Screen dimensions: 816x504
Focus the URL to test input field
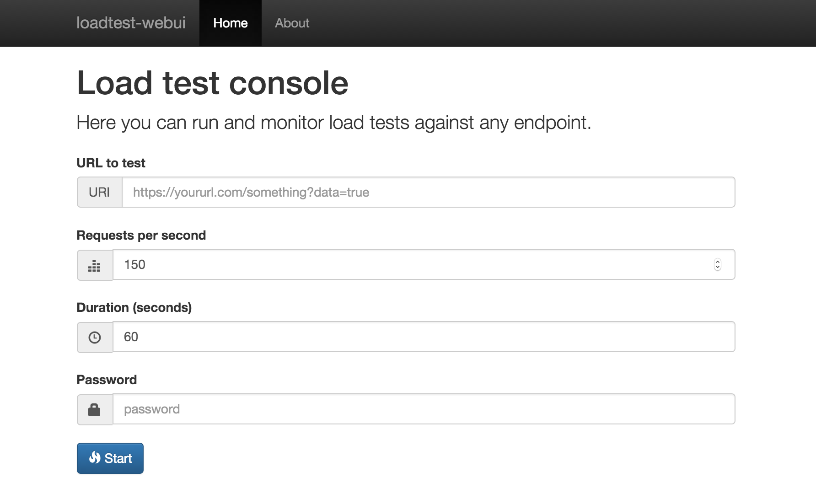coord(429,192)
